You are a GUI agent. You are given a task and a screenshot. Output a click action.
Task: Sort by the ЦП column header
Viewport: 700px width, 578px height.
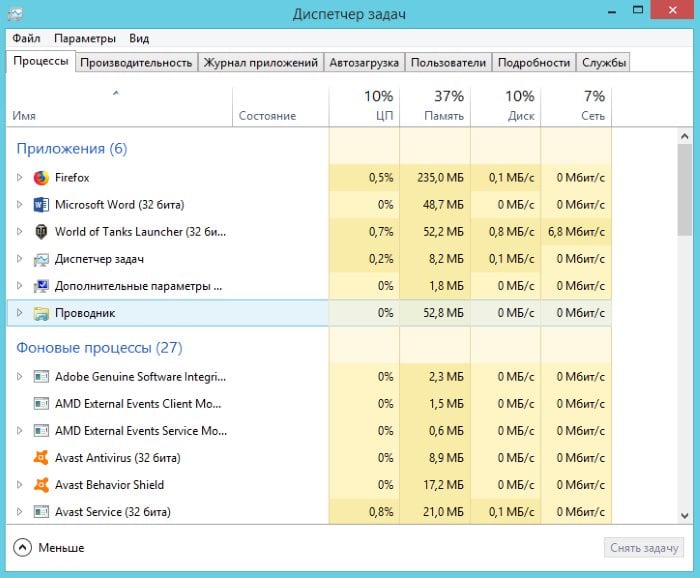tap(364, 105)
